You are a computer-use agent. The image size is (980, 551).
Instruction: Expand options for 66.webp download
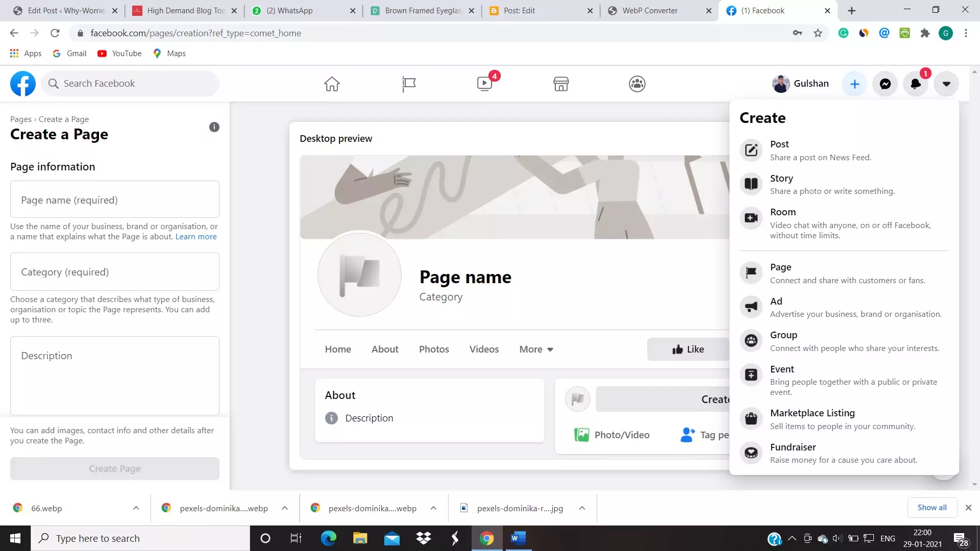click(136, 508)
